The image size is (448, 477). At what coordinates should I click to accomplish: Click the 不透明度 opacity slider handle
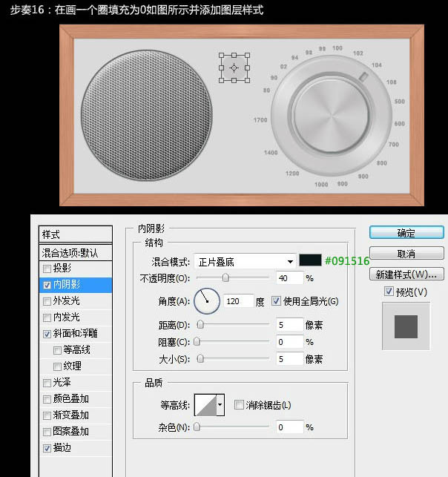point(225,277)
